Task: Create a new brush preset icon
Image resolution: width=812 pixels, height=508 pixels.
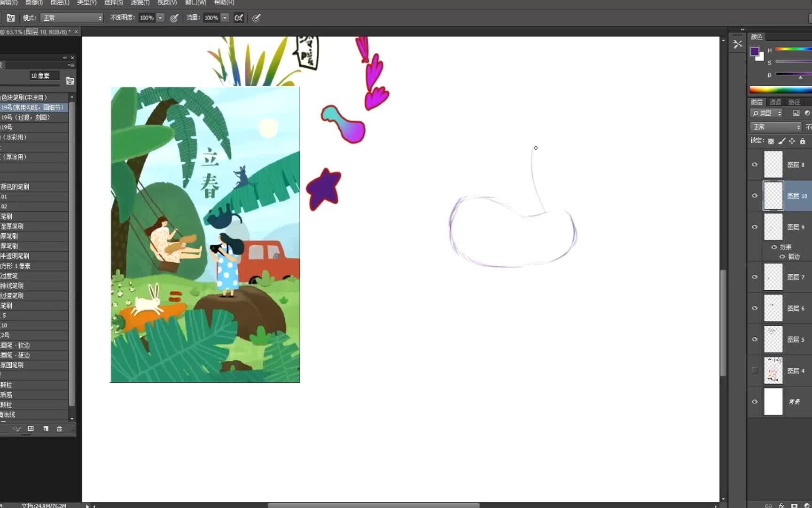Action: [x=46, y=429]
